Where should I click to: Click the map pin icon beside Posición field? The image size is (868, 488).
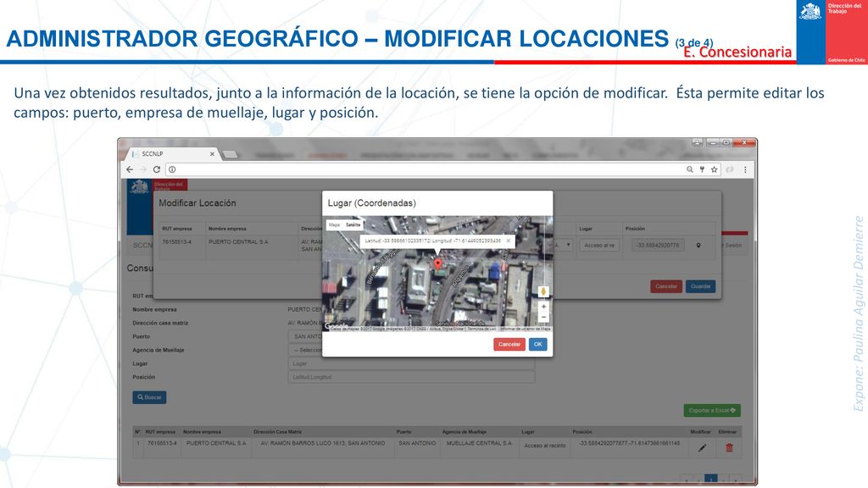point(698,245)
